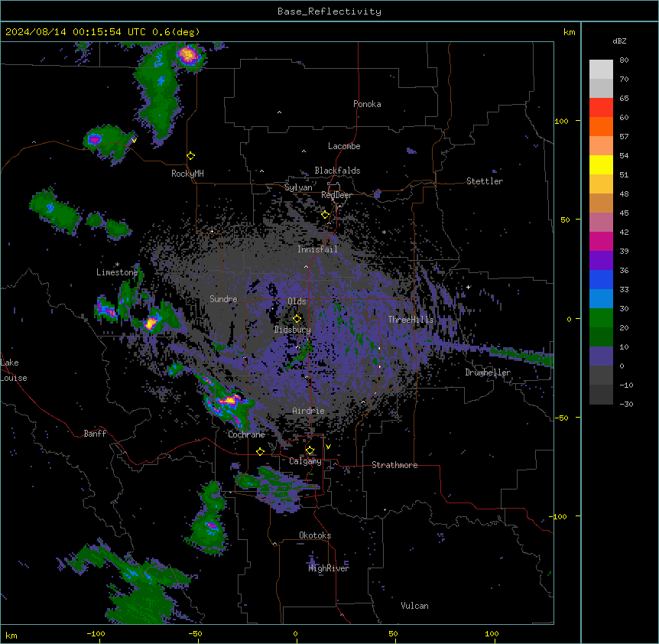Click the Cochrane city label
The image size is (659, 644).
point(246,434)
